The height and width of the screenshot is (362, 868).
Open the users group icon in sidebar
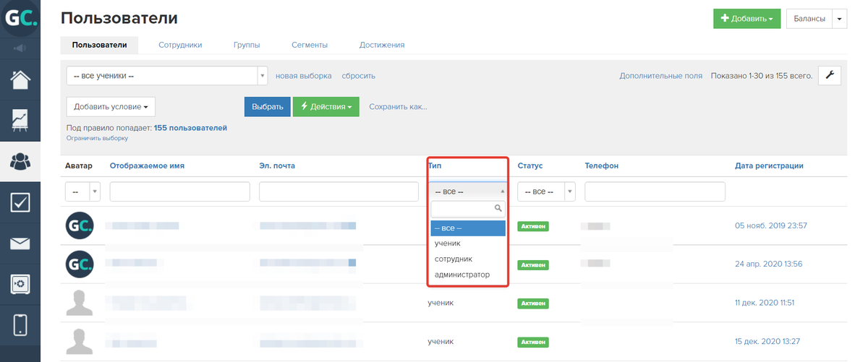click(x=20, y=161)
